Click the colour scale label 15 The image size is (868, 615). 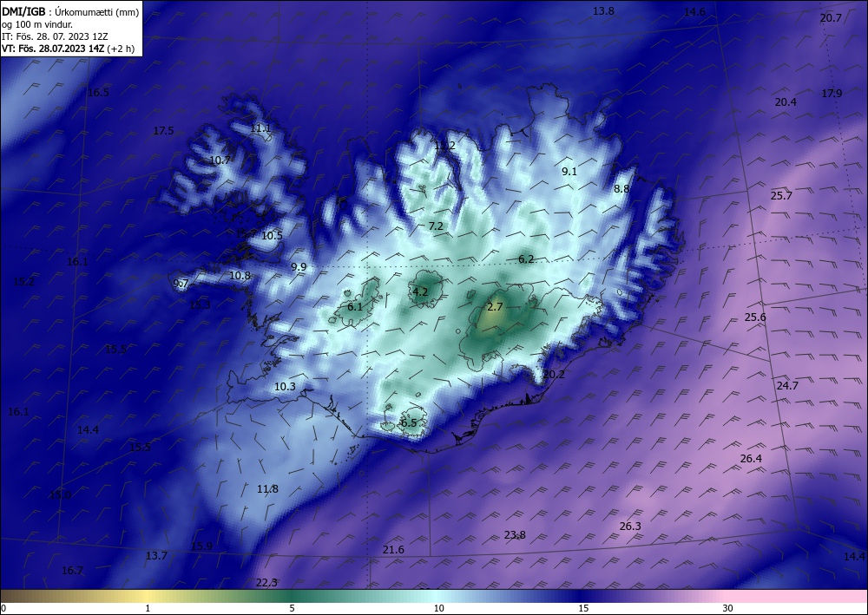[583, 608]
